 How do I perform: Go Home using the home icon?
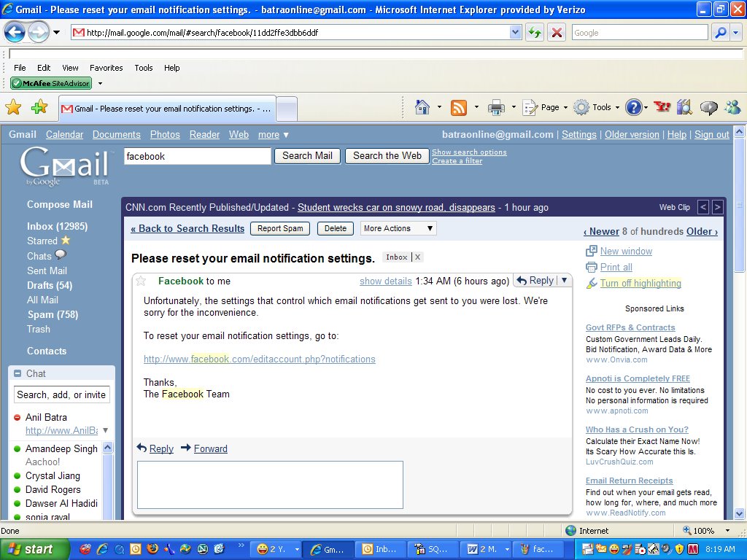(x=423, y=106)
